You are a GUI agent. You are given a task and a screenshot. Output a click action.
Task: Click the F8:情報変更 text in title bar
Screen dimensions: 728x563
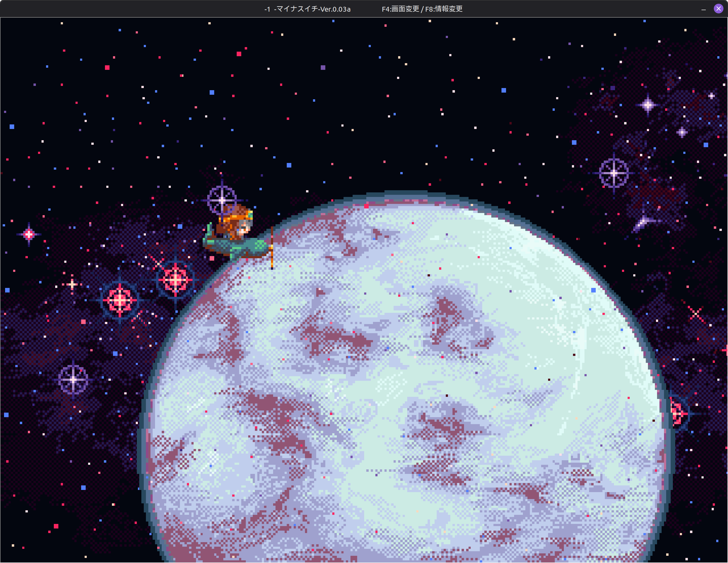pos(444,9)
